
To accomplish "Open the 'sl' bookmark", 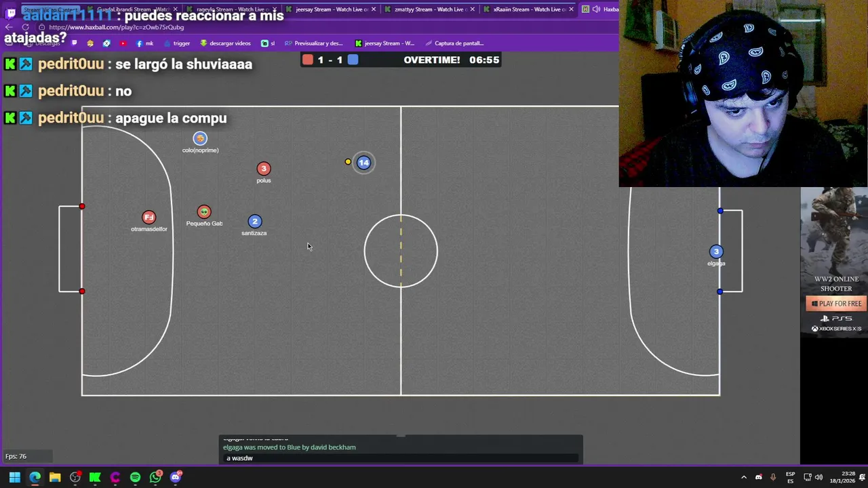I will coord(268,43).
